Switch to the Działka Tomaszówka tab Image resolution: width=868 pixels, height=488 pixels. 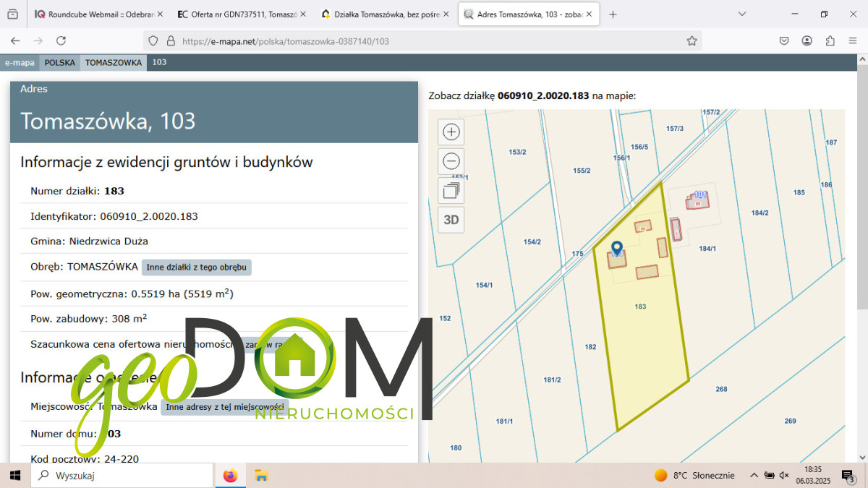385,14
